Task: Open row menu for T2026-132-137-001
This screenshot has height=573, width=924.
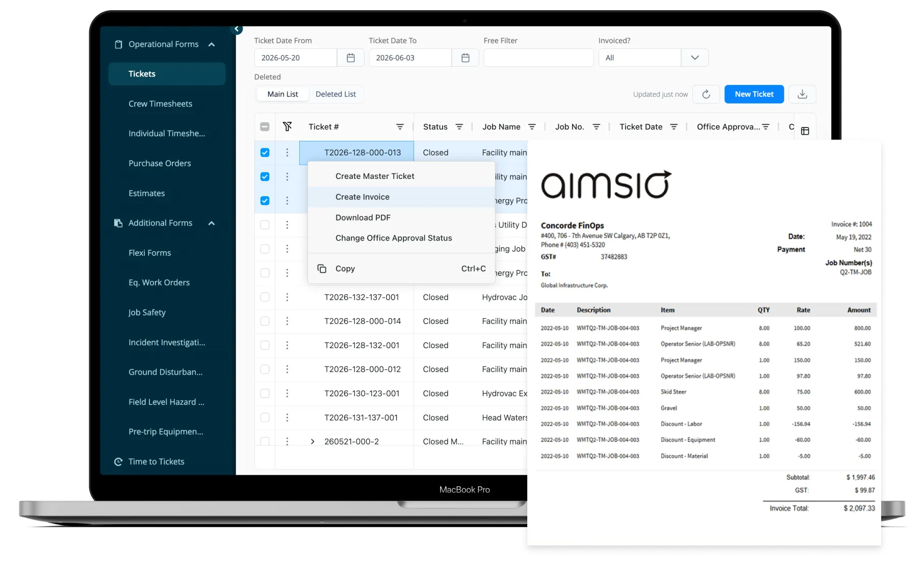Action: [287, 297]
